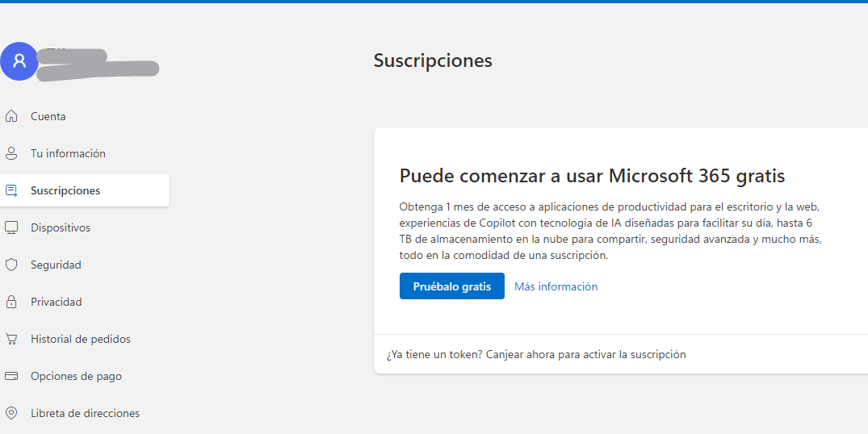Click the padlock icon beside Privacidad
The image size is (868, 434).
(x=11, y=302)
